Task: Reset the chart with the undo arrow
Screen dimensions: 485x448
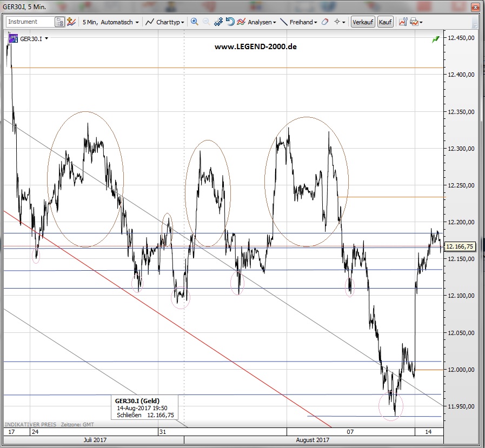Action: pos(230,22)
